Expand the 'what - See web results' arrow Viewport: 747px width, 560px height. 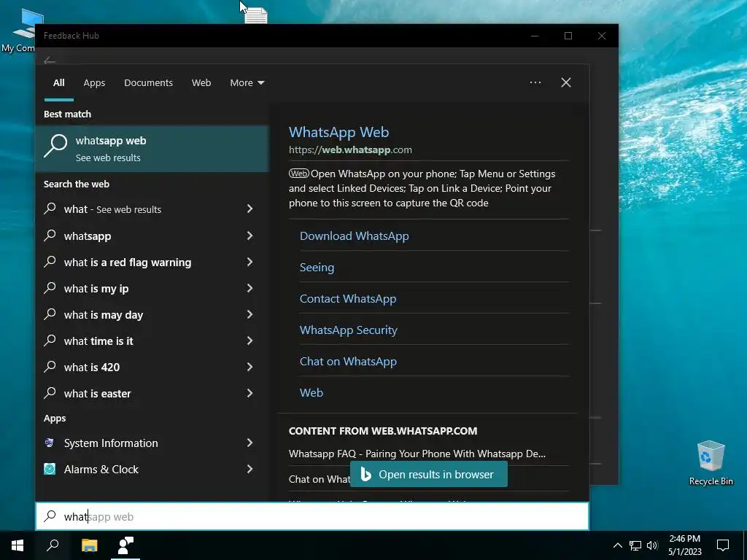click(x=249, y=209)
